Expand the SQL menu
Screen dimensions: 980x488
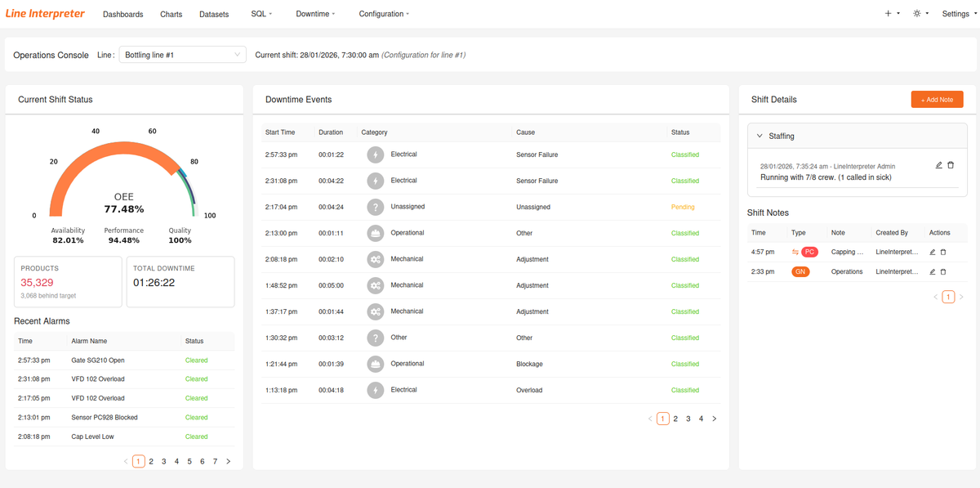click(261, 14)
